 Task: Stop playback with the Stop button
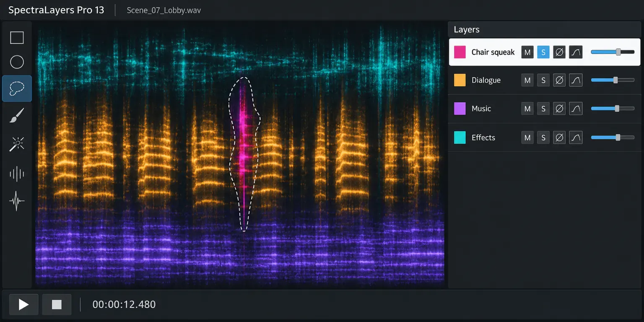coord(57,304)
